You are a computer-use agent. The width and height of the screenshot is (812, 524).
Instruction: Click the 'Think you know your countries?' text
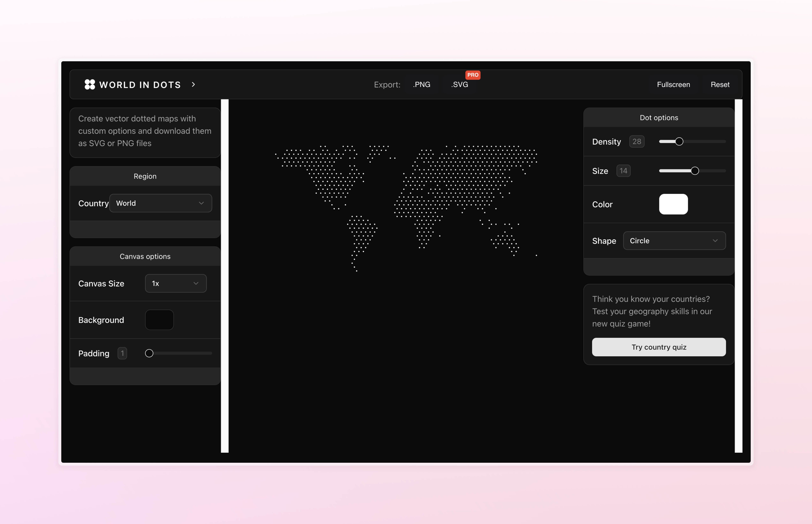[x=651, y=299]
